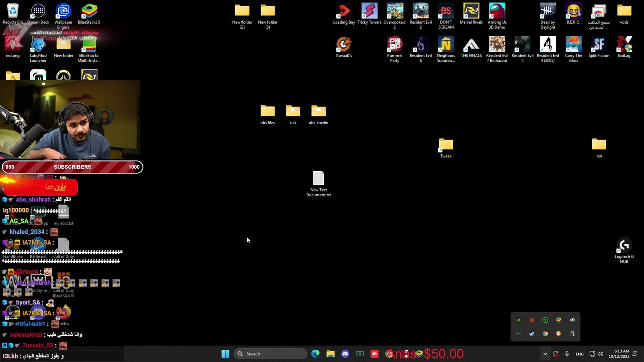The height and width of the screenshot is (362, 644).
Task: Open BlueStacks icon in tray overflow
Action: [558, 320]
